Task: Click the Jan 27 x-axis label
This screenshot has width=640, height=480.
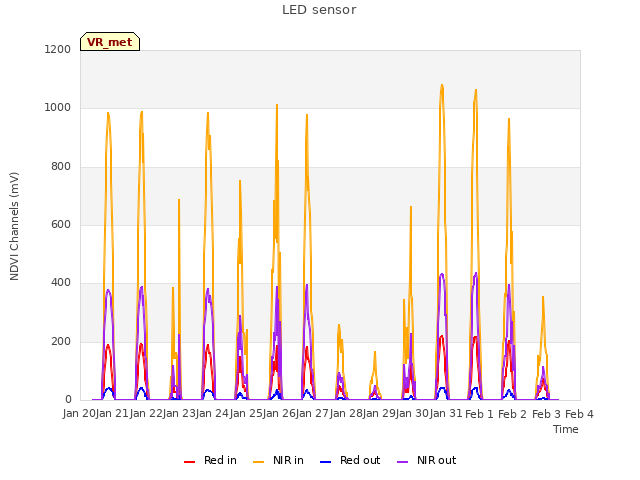Action: click(x=313, y=413)
